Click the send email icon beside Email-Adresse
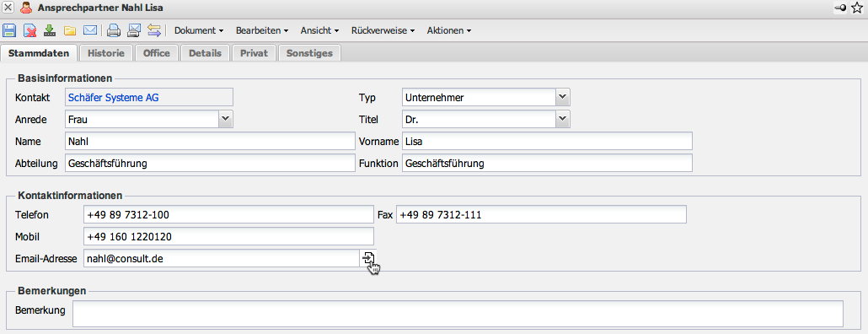The height and width of the screenshot is (334, 868). (368, 257)
